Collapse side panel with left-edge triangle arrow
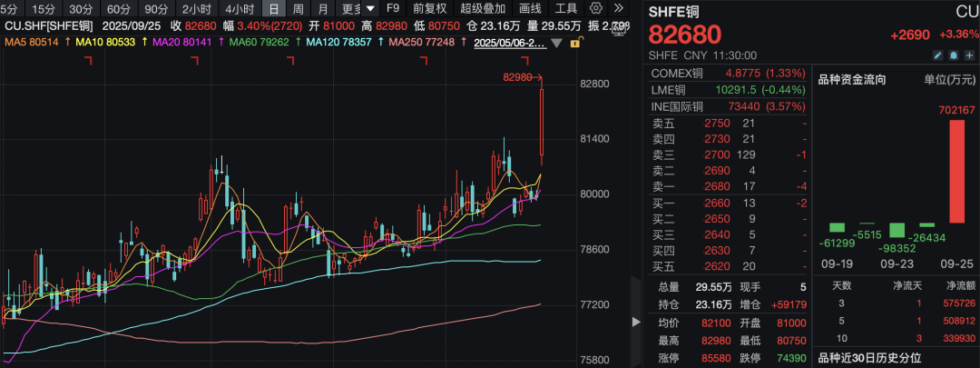The width and height of the screenshot is (980, 368). [636, 322]
